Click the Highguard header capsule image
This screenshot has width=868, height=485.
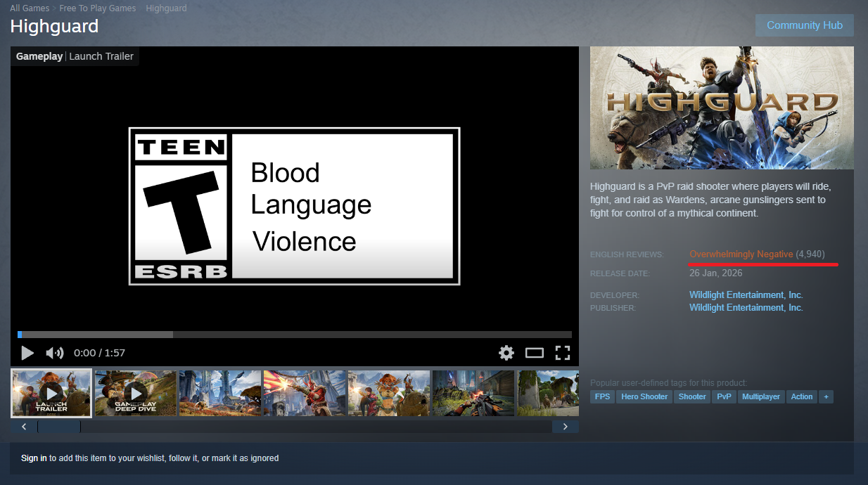pos(722,108)
